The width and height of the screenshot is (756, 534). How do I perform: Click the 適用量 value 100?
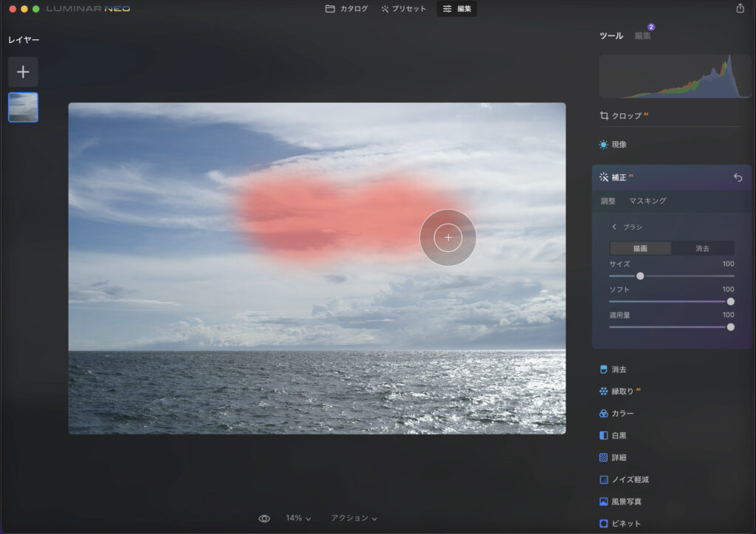click(728, 315)
